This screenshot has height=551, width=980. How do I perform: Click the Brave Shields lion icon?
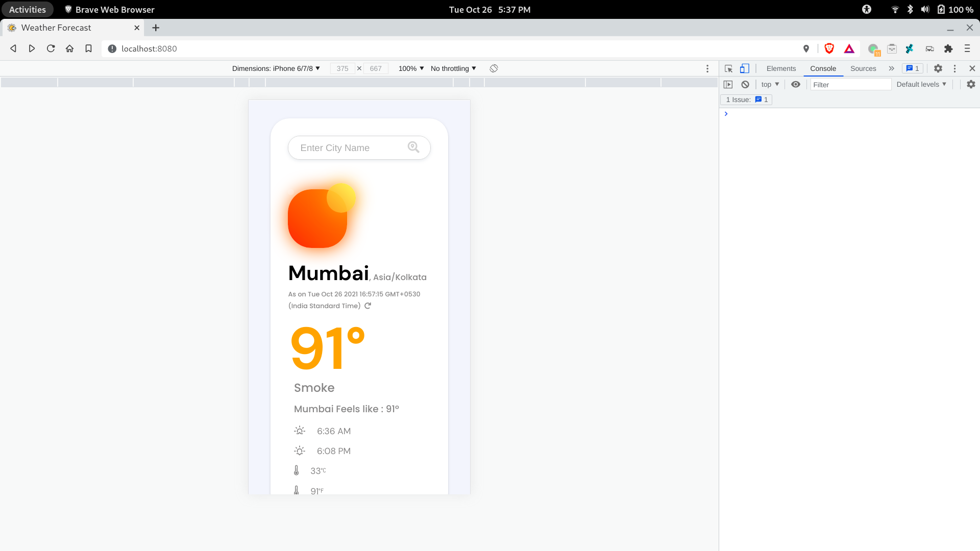coord(829,48)
